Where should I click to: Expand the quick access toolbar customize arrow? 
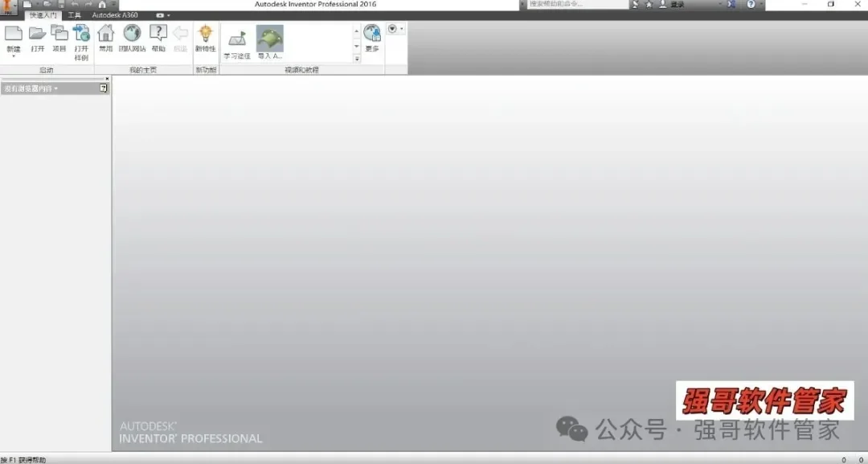click(113, 5)
